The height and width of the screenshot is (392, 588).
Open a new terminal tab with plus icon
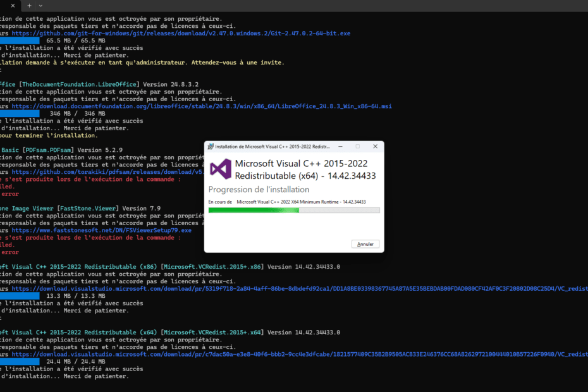29,6
